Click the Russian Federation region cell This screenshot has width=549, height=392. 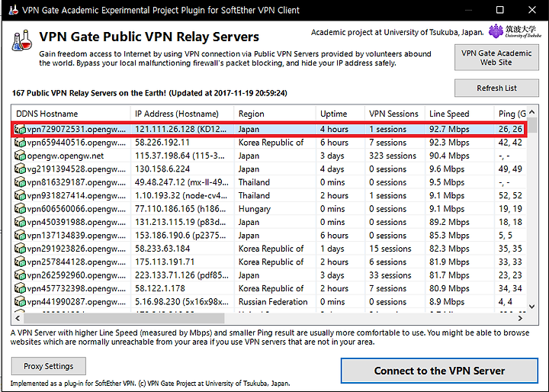click(273, 302)
